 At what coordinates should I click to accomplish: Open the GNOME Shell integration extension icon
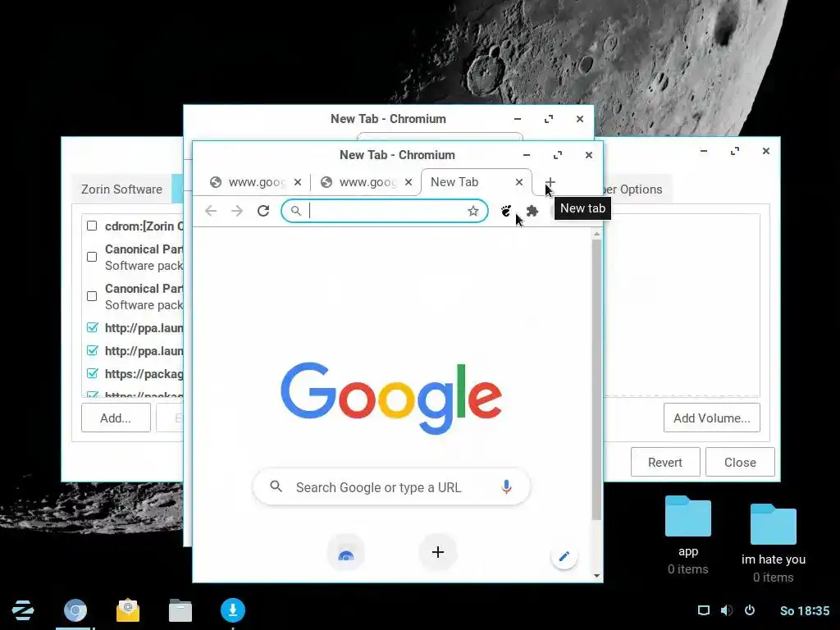[x=505, y=211]
